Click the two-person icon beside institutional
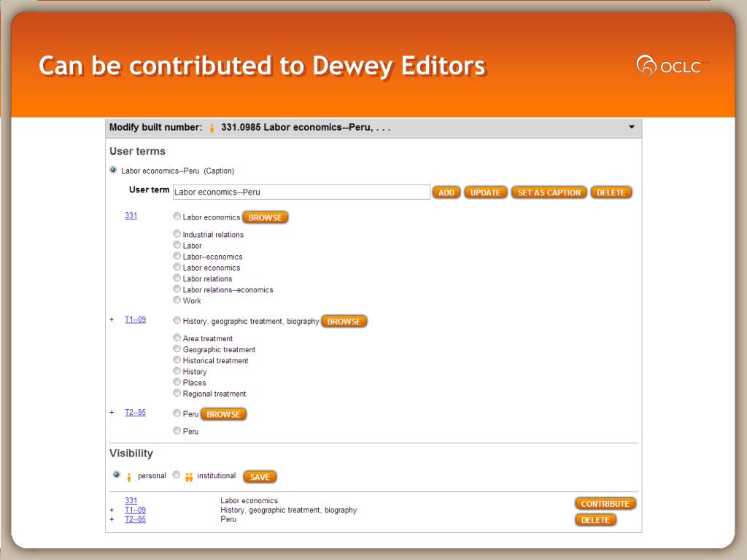This screenshot has width=747, height=560. tap(189, 477)
